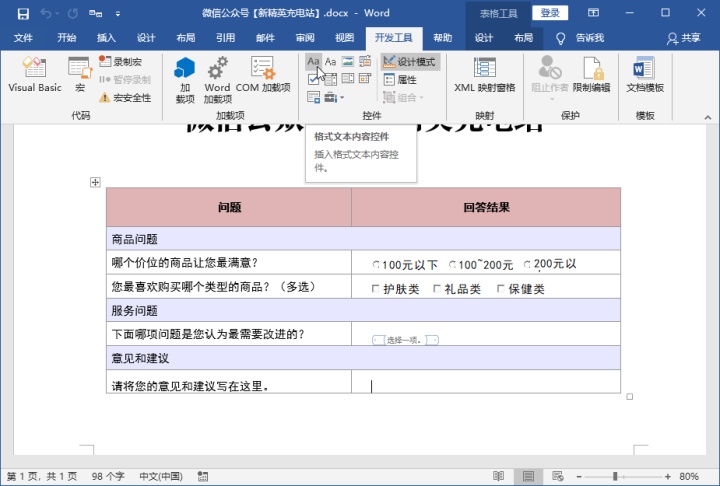Undo the last action
The image size is (720, 486).
46,13
